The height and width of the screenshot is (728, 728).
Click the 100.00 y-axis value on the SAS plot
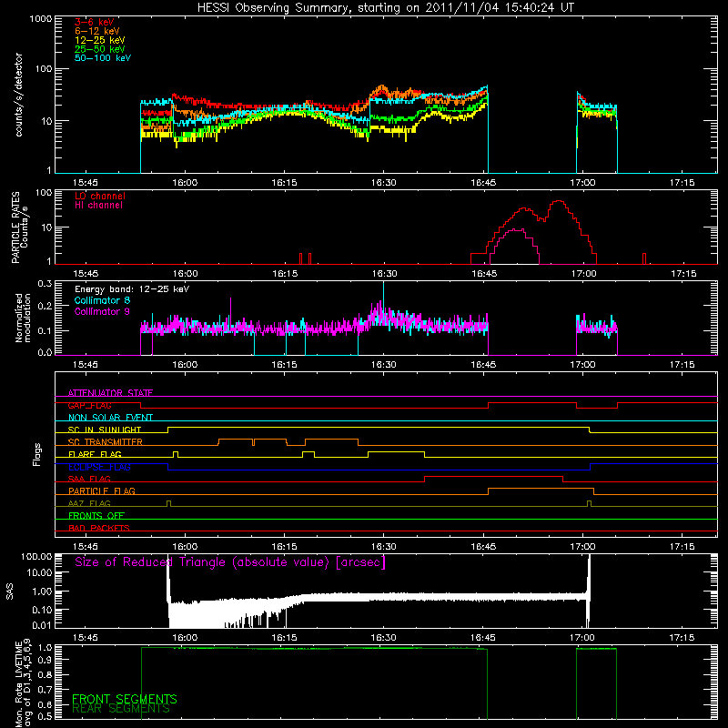tap(36, 556)
